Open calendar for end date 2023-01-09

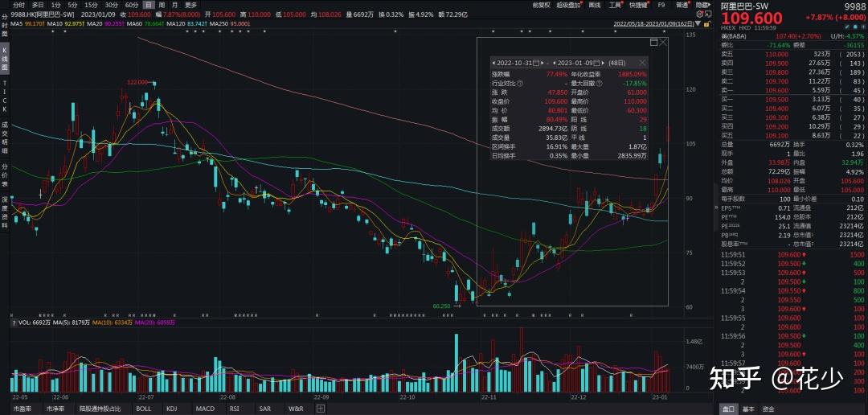pos(596,63)
